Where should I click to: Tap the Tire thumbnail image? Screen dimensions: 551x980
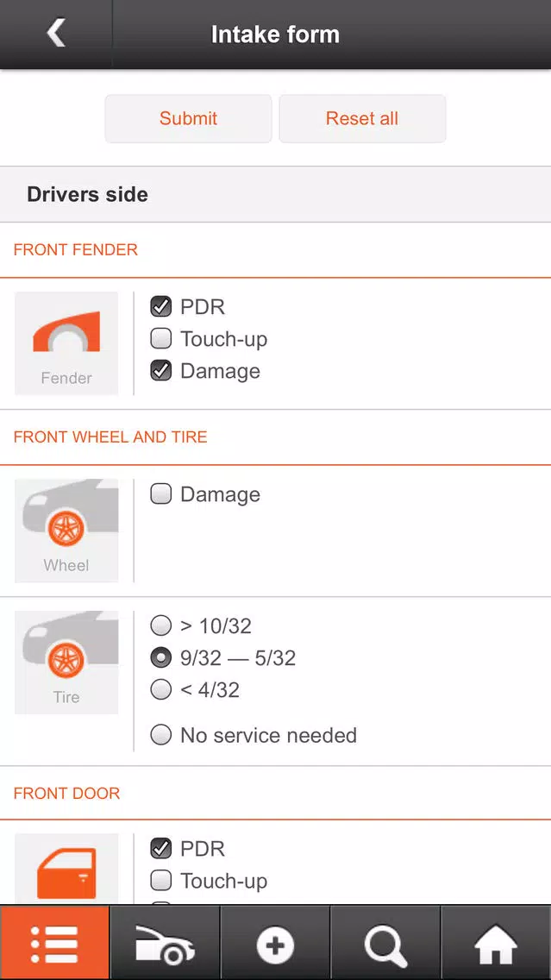66,663
